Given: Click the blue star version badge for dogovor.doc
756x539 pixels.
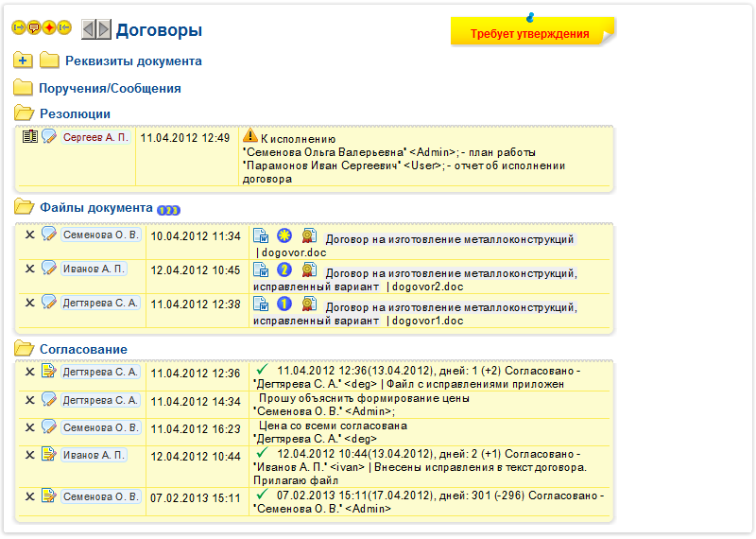Looking at the screenshot, I should coord(284,235).
